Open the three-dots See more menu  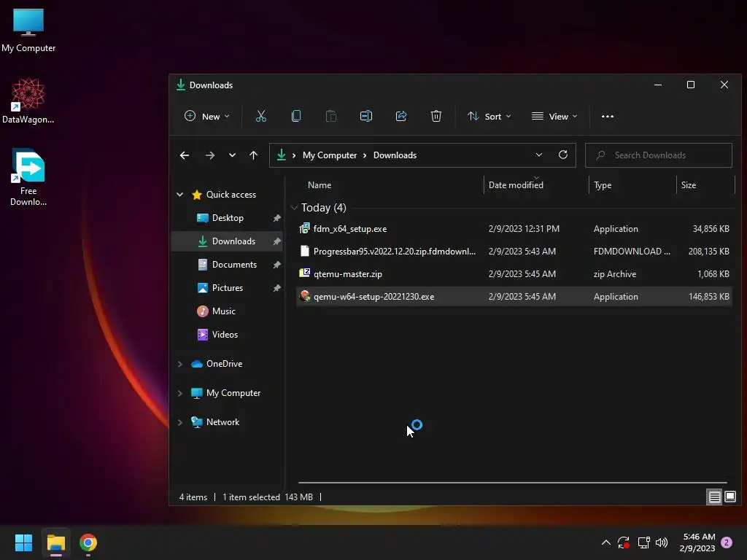pos(608,116)
